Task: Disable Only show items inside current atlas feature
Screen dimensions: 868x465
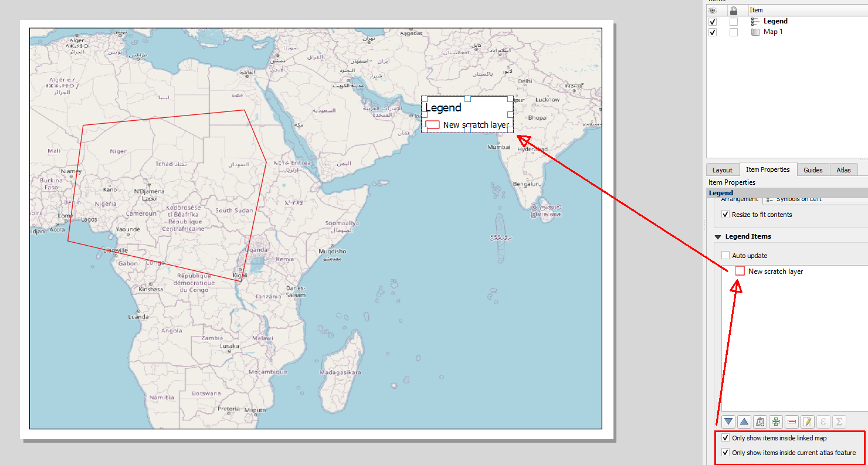Action: click(726, 452)
